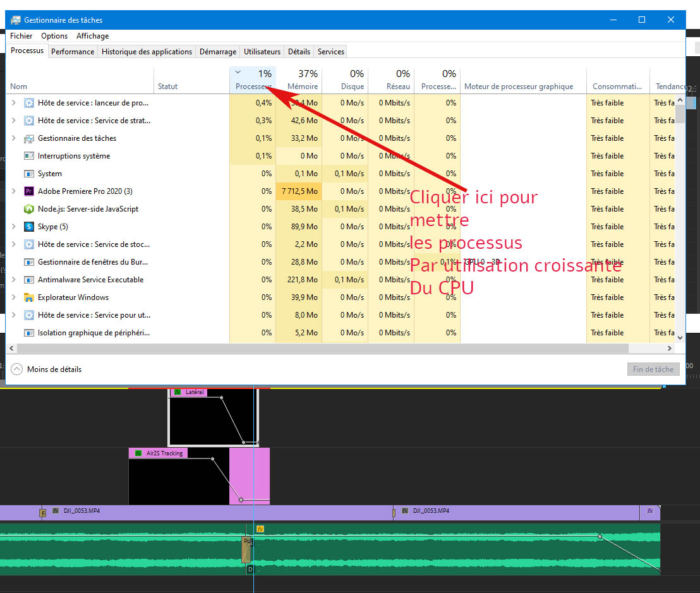Image resolution: width=700 pixels, height=593 pixels.
Task: Click the Node.js process icon
Action: pos(28,209)
